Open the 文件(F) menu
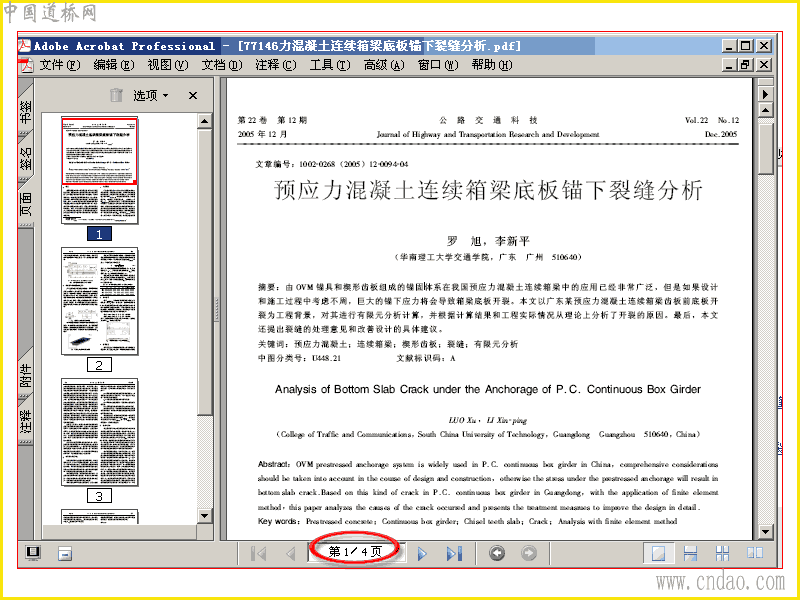 (x=60, y=65)
